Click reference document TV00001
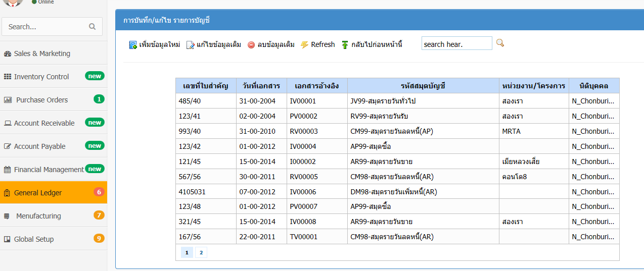Image resolution: width=644 pixels, height=271 pixels. coord(317,237)
